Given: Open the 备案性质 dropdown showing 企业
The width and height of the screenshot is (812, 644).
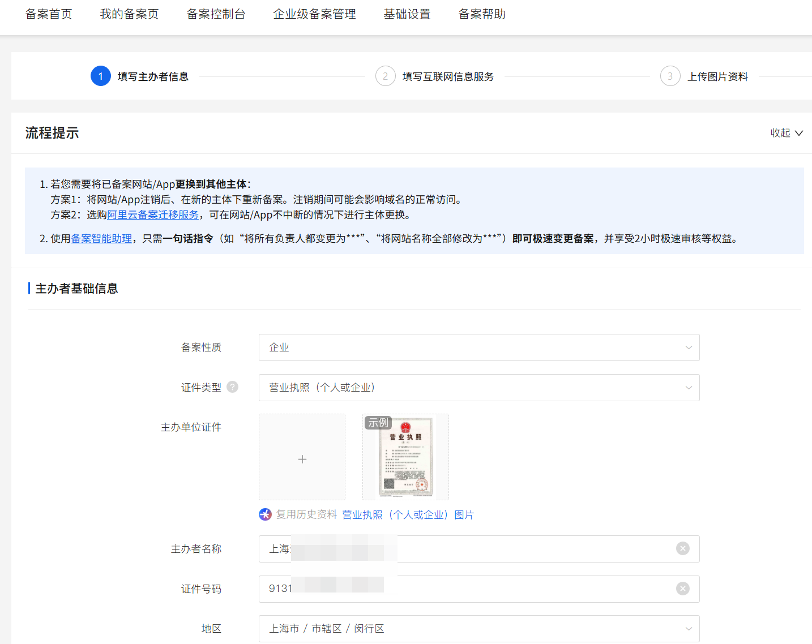Looking at the screenshot, I should coord(479,347).
